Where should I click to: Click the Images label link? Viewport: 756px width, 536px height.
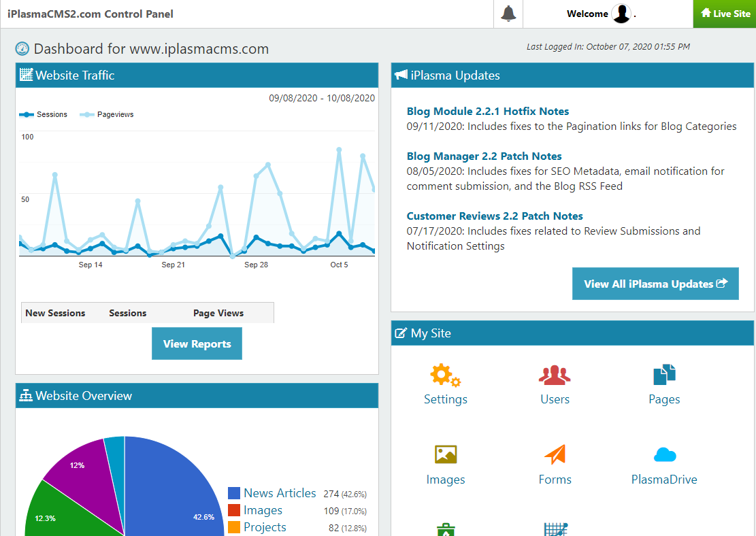point(446,480)
